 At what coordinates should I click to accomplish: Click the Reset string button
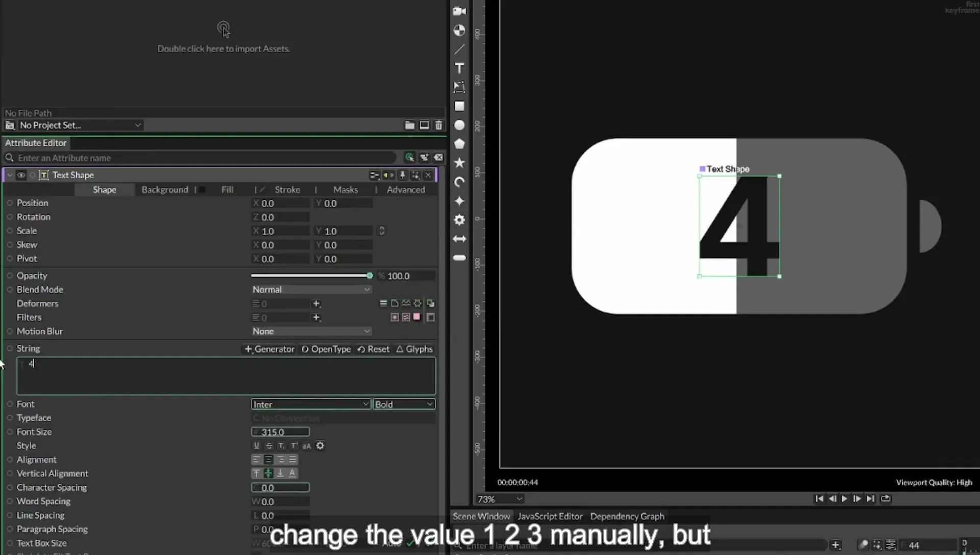coord(373,349)
